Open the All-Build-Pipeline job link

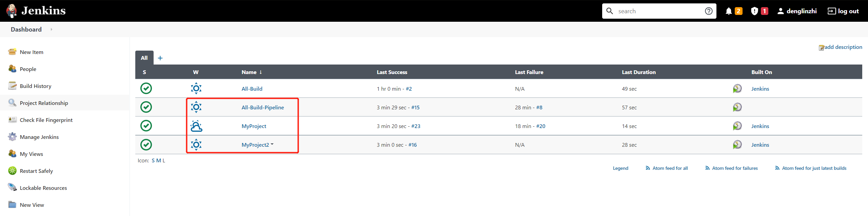tap(263, 107)
